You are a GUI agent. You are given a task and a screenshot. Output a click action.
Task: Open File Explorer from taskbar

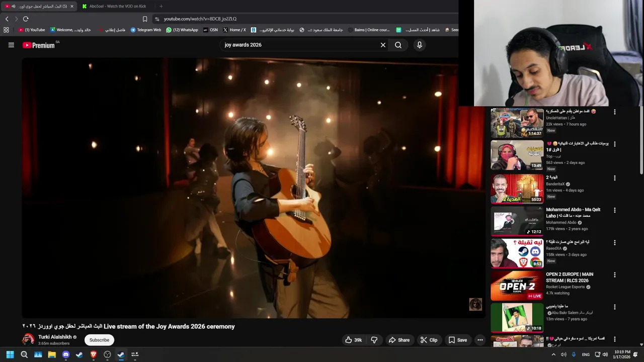pyautogui.click(x=52, y=354)
